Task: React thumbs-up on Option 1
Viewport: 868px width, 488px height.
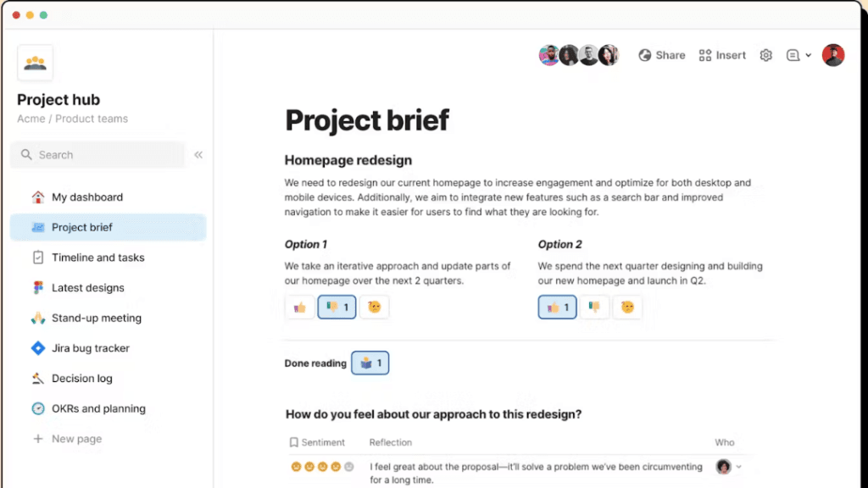Action: pyautogui.click(x=299, y=307)
